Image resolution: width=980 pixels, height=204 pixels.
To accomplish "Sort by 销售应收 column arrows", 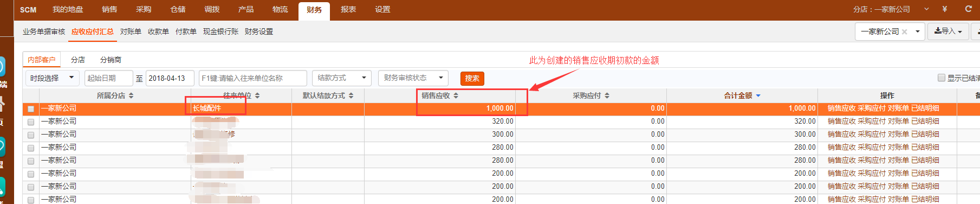I will (x=456, y=95).
